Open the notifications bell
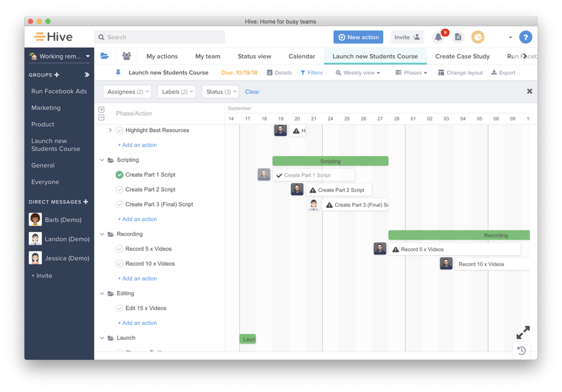 438,37
